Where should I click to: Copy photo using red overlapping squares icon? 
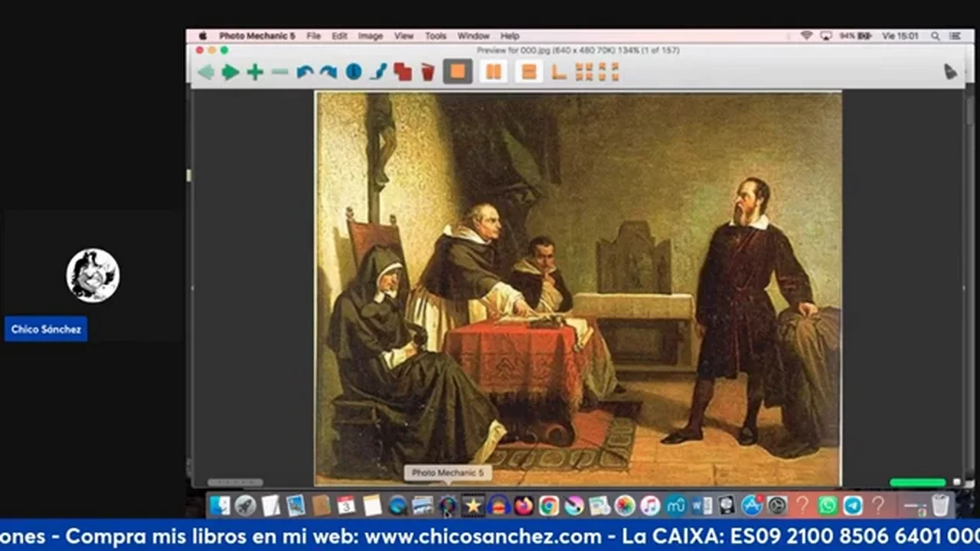pyautogui.click(x=403, y=72)
